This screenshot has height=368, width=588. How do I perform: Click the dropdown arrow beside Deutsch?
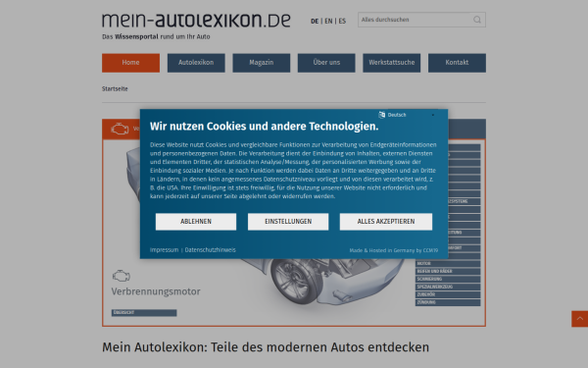click(x=433, y=115)
